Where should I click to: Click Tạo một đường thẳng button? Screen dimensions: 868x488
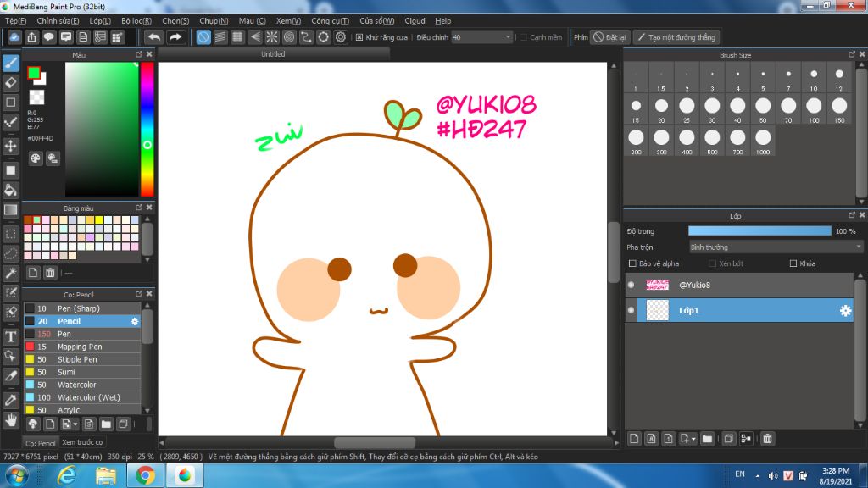tap(676, 37)
